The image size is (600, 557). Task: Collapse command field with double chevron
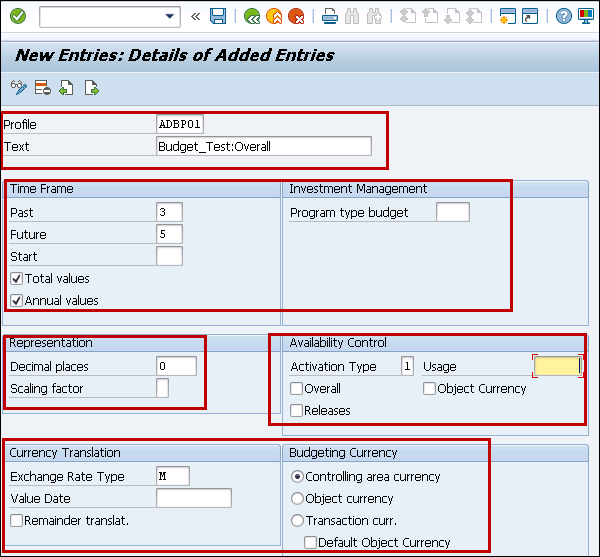(196, 16)
